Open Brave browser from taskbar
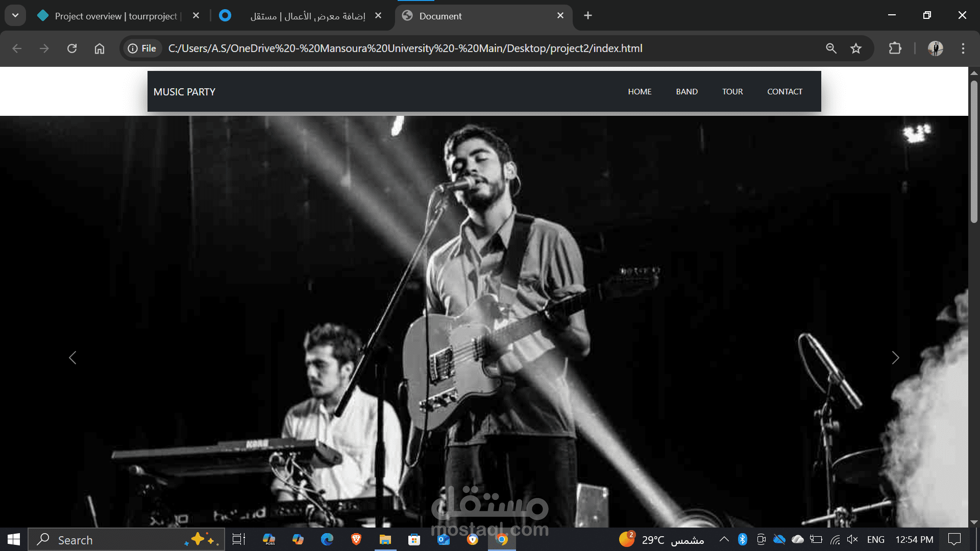The height and width of the screenshot is (551, 980). coord(356,539)
